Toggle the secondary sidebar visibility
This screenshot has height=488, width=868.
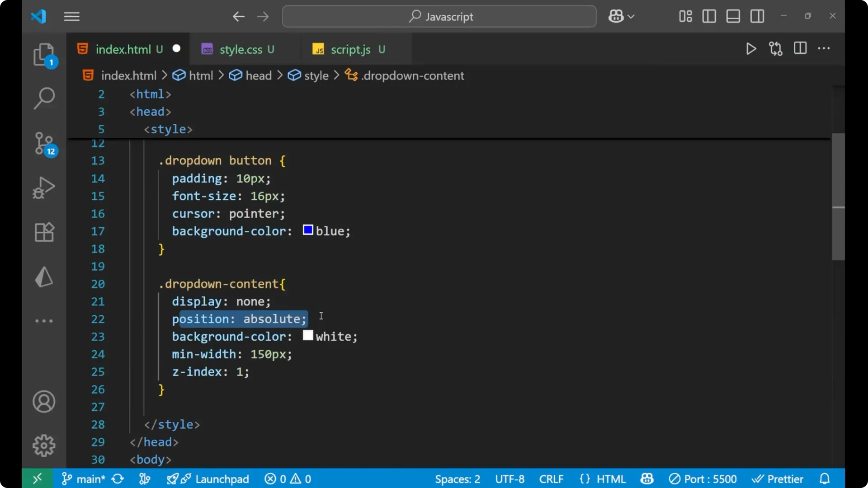tap(757, 16)
